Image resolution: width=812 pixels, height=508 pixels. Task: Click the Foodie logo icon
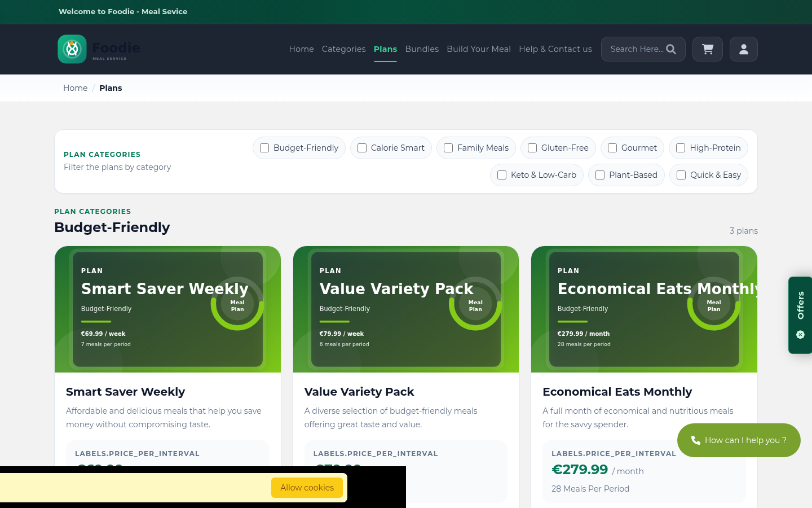click(x=72, y=49)
